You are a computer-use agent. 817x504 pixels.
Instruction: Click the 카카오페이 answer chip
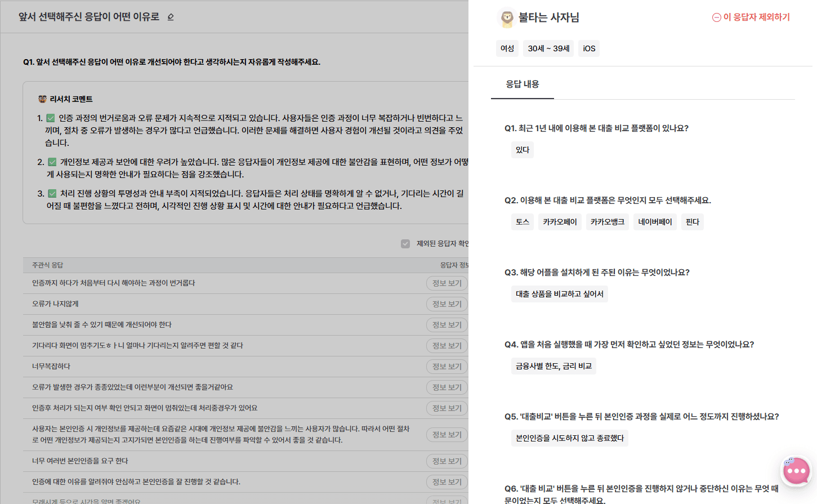click(560, 222)
